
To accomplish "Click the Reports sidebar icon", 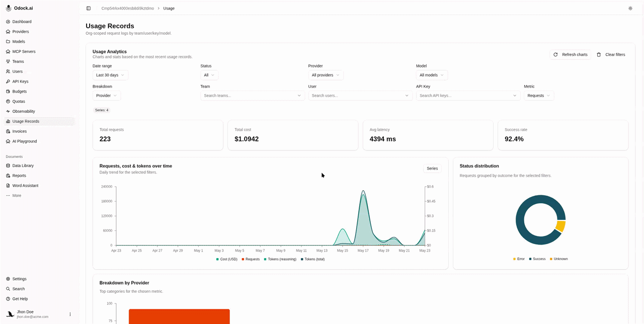I will (8, 176).
